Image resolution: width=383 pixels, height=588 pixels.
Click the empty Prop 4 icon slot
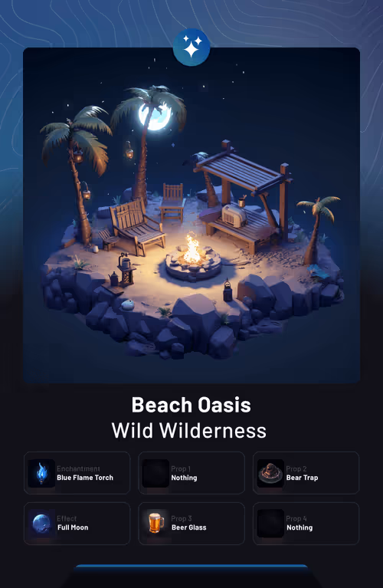pos(270,524)
